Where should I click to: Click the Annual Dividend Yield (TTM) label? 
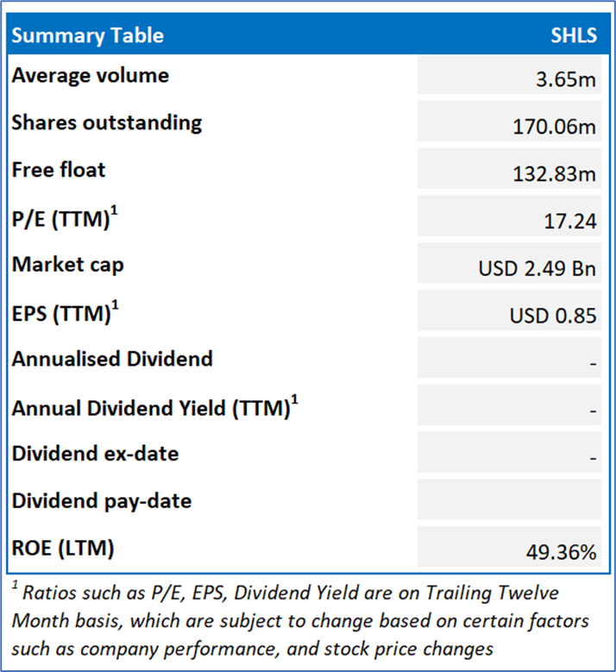[151, 407]
